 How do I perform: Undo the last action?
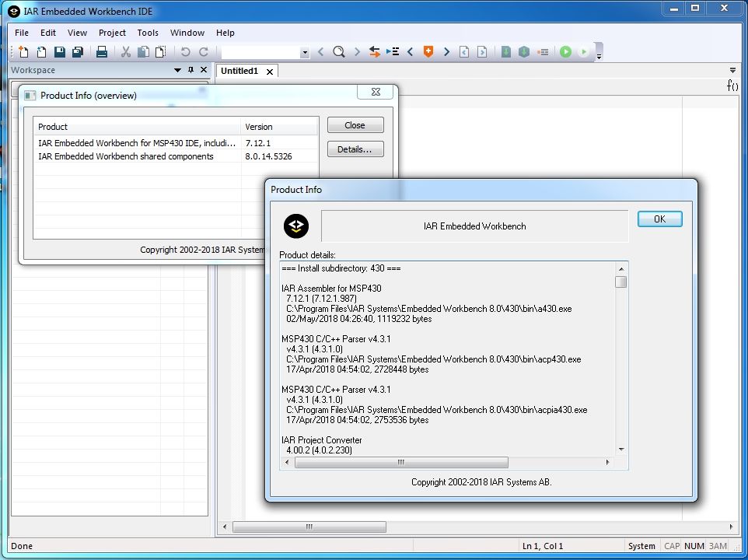[x=186, y=51]
